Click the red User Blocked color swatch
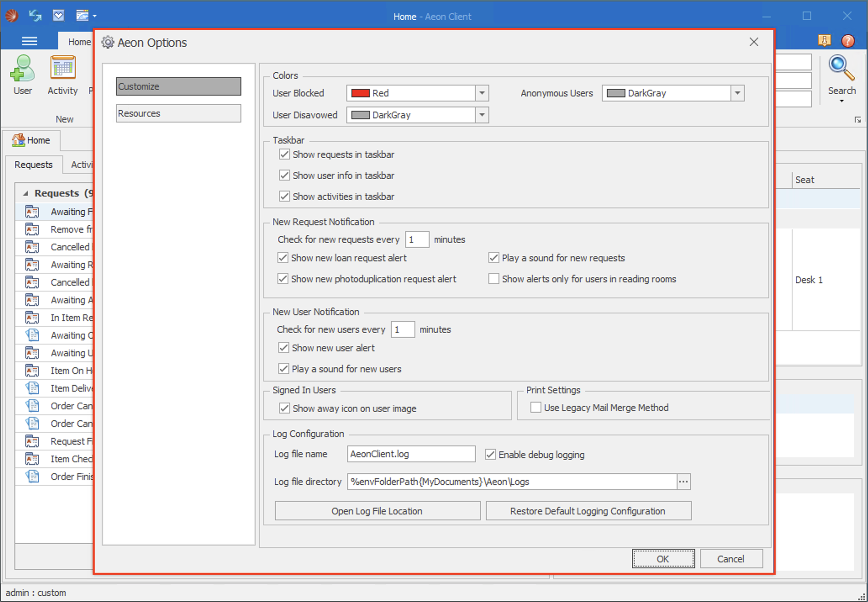 pos(360,93)
